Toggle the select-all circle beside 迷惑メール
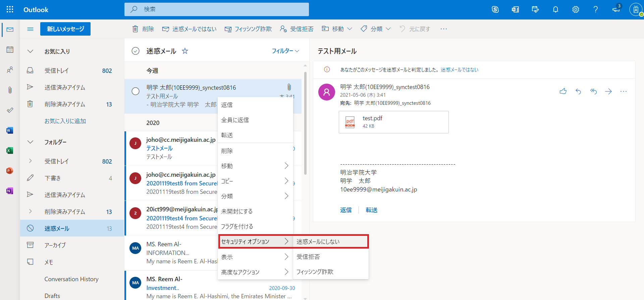 click(136, 51)
